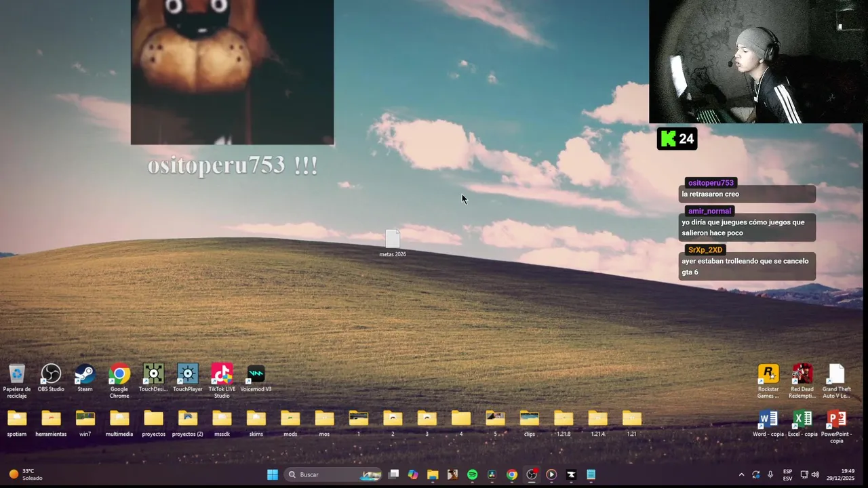The height and width of the screenshot is (488, 868).
Task: Select the mods folder
Action: [290, 424]
